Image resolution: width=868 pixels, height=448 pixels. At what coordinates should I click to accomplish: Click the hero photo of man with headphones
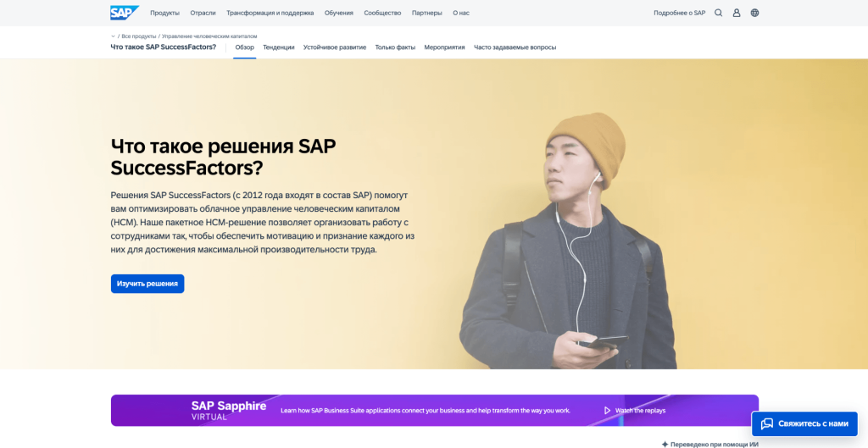[x=567, y=241]
